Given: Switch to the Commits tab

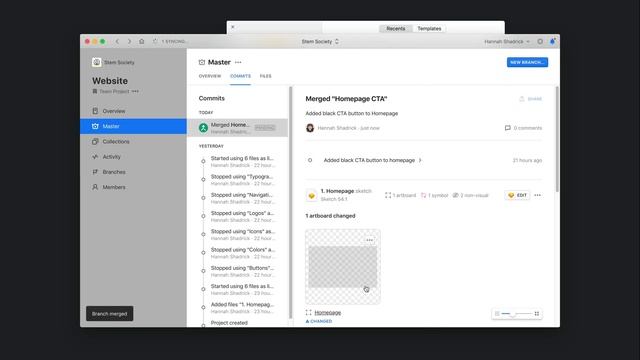Looking at the screenshot, I should [240, 76].
